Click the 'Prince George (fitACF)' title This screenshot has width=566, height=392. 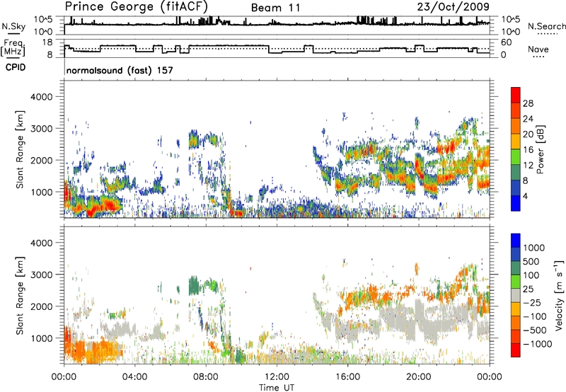[136, 6]
